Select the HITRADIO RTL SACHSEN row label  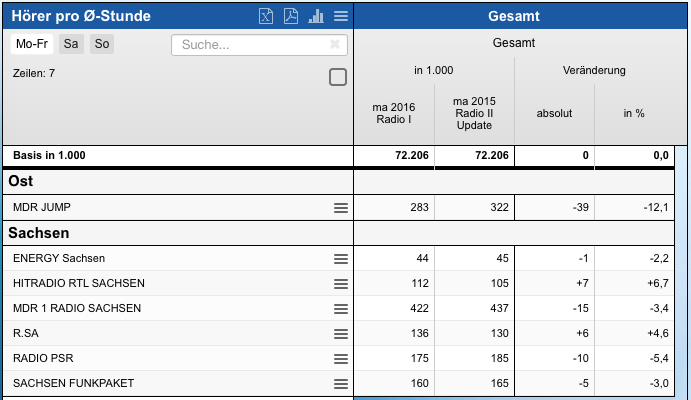(79, 283)
